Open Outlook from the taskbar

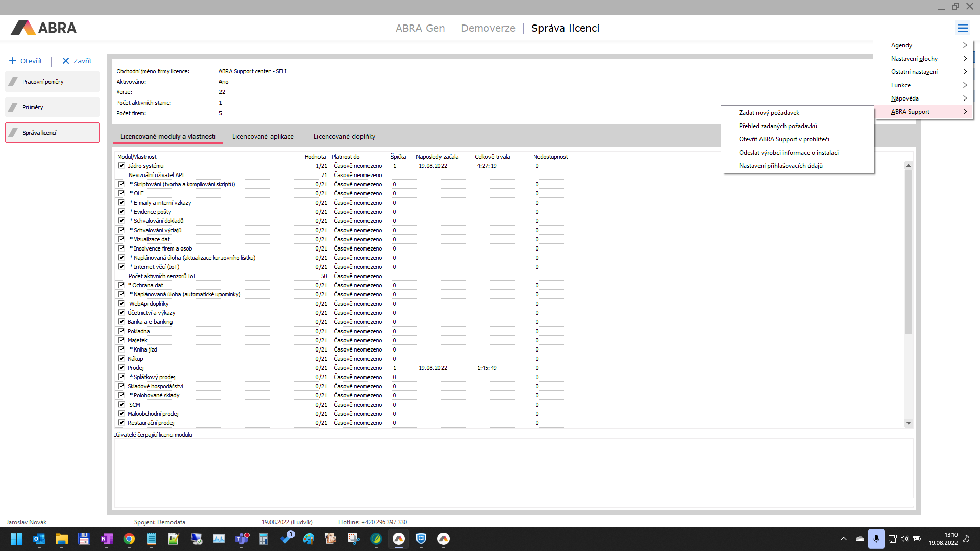[x=39, y=539]
